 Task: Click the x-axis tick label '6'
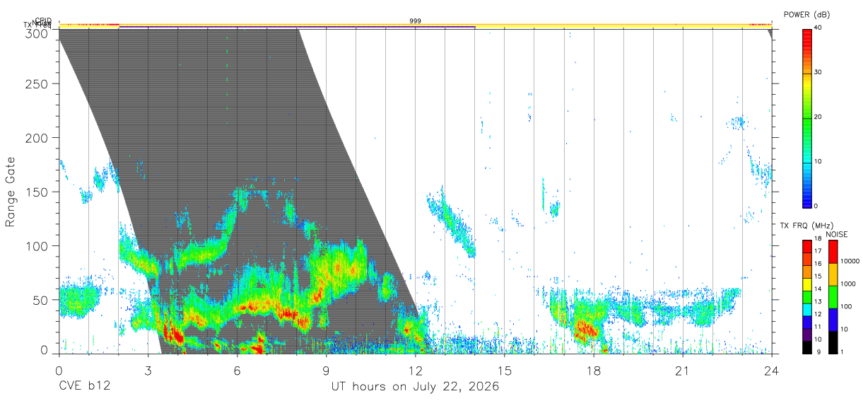point(237,371)
